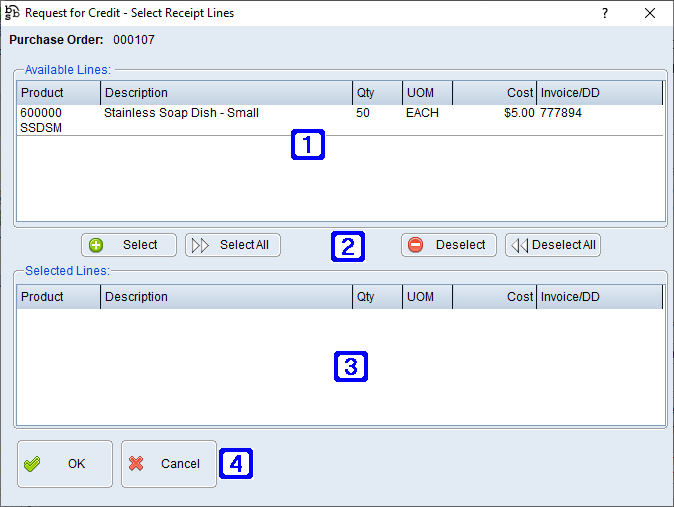
Task: Click Invoice/DD header in Available Lines
Action: click(598, 93)
